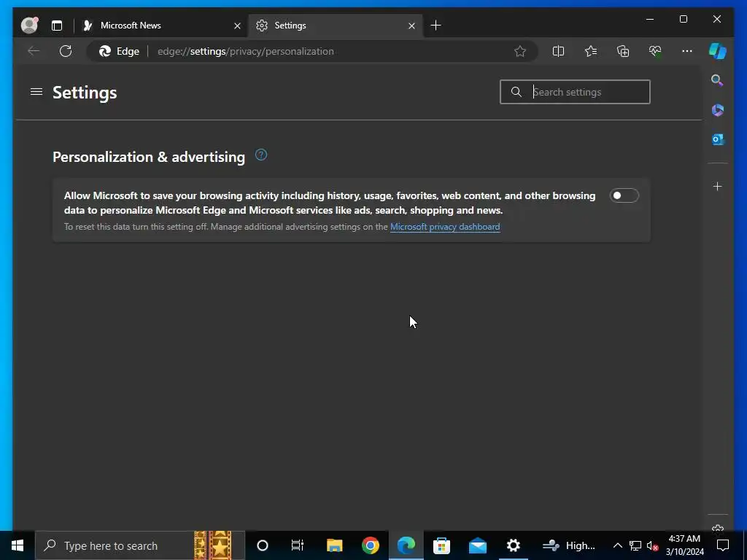The height and width of the screenshot is (560, 747).
Task: Open Task View on taskbar
Action: [298, 545]
